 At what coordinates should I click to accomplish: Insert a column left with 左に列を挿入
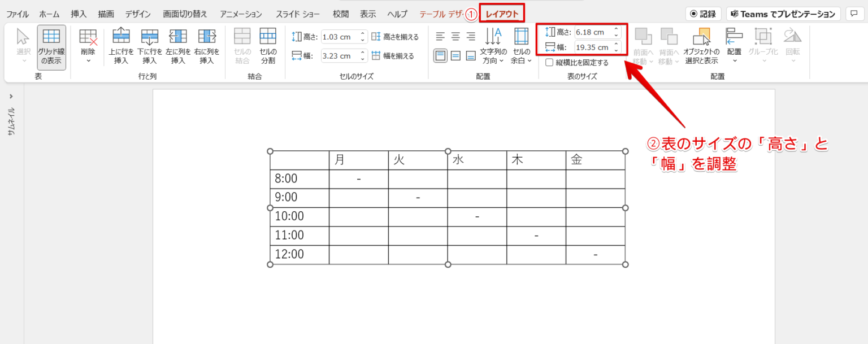pyautogui.click(x=177, y=45)
